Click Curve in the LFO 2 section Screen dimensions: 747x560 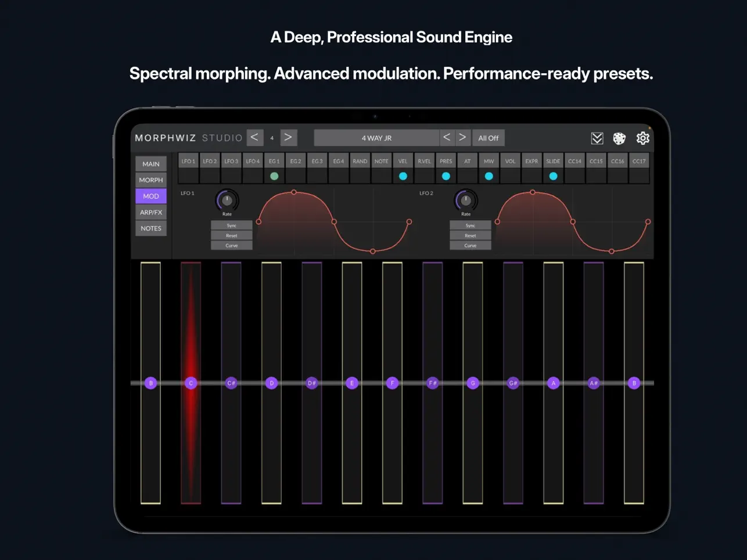[x=471, y=245]
